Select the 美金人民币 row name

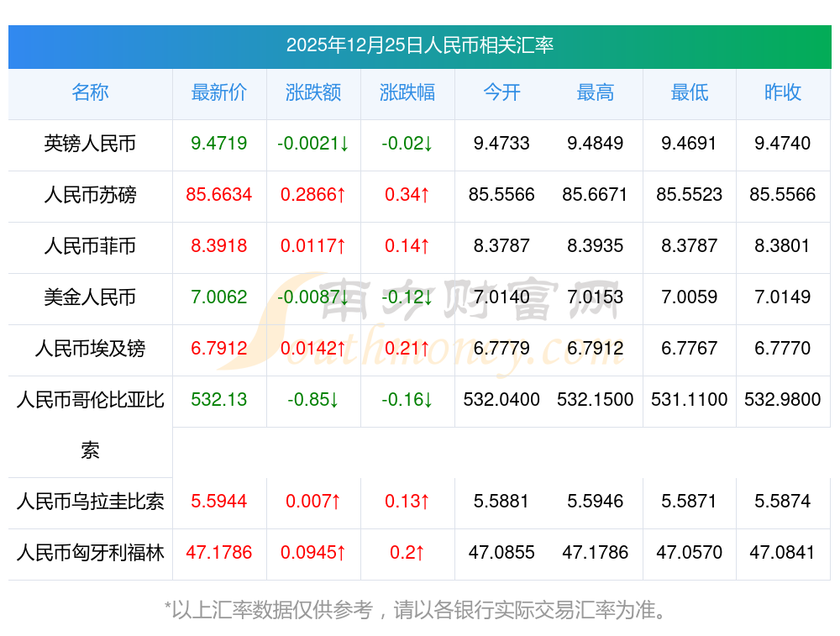(x=90, y=297)
